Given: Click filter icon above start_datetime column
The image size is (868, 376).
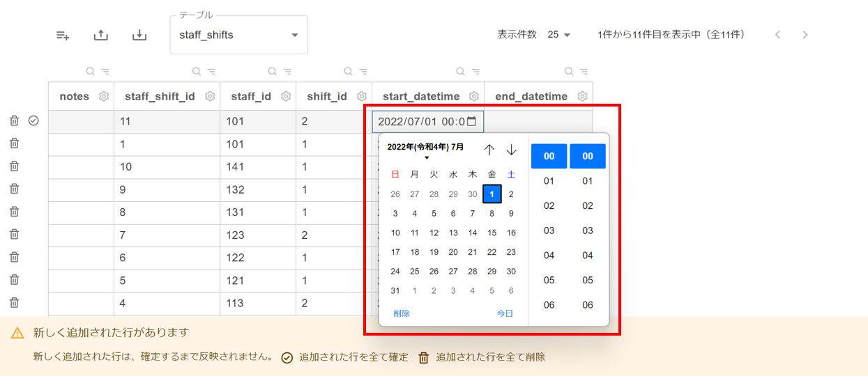Looking at the screenshot, I should coord(475,71).
